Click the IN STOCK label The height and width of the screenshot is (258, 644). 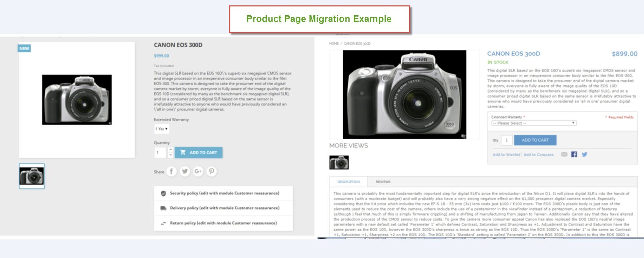(x=498, y=62)
